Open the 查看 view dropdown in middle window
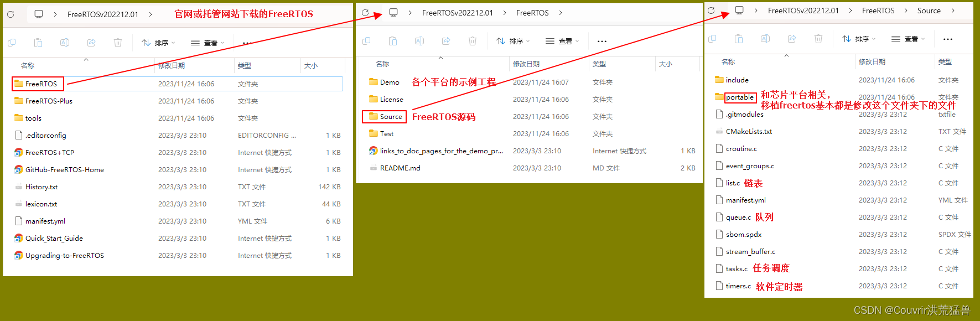This screenshot has width=980, height=321. (562, 41)
